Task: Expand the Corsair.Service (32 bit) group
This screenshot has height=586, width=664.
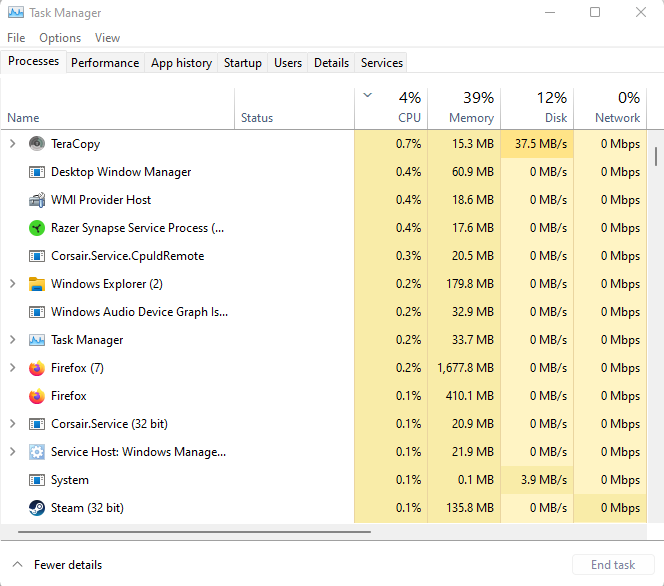Action: pos(13,424)
